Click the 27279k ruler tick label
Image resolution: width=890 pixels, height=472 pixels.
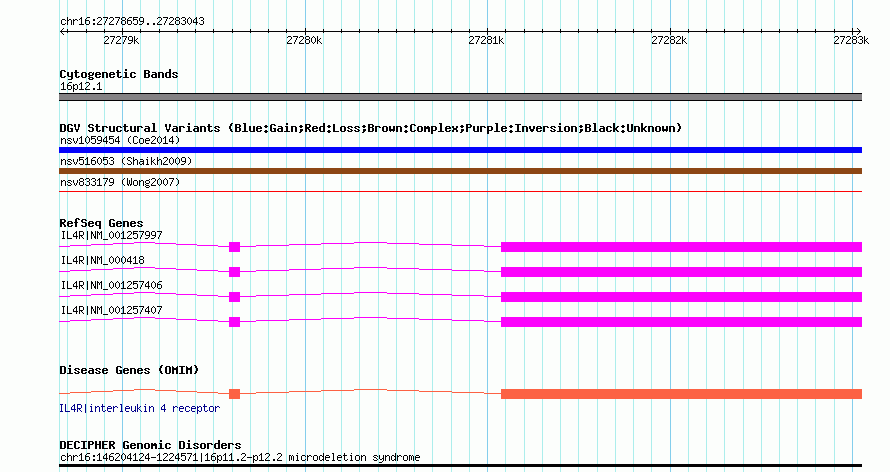point(121,40)
